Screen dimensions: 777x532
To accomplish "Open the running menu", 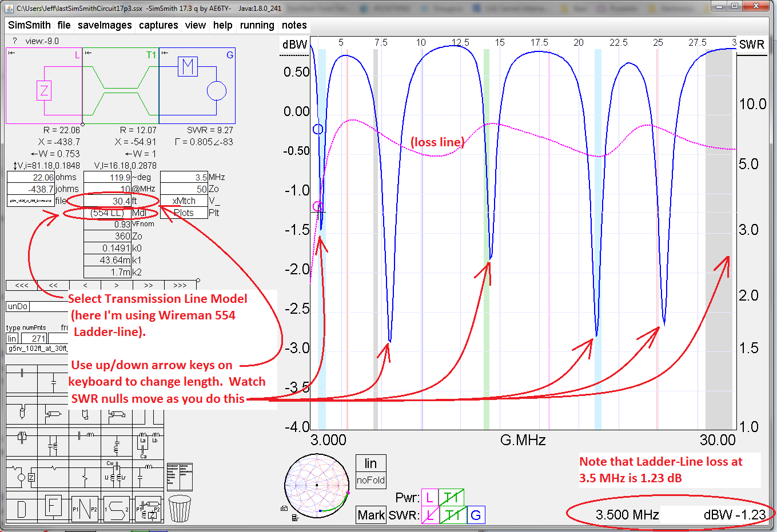I will coord(257,25).
